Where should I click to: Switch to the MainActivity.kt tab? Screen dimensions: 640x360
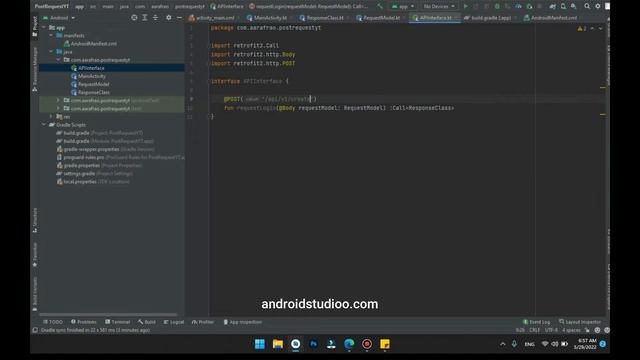click(269, 18)
